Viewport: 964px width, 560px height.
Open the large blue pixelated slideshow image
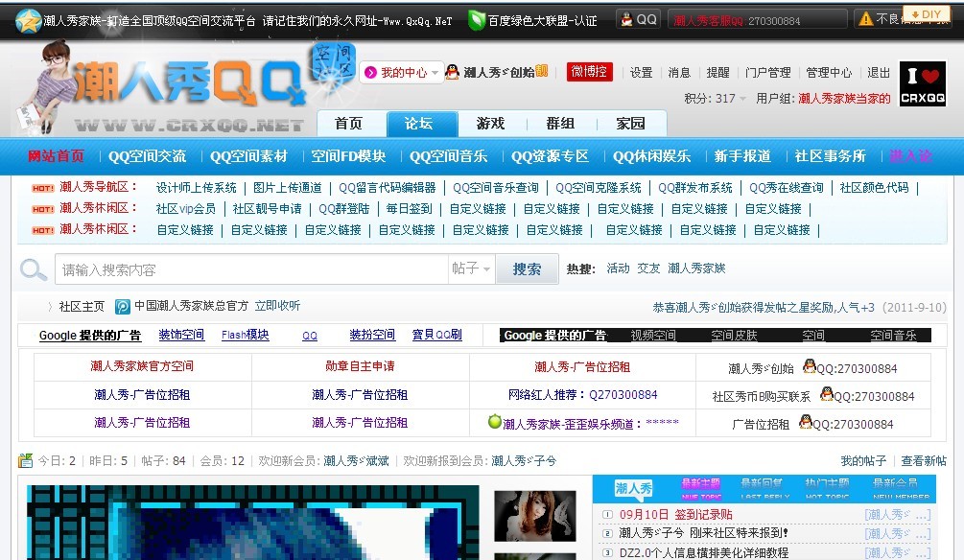[252, 522]
